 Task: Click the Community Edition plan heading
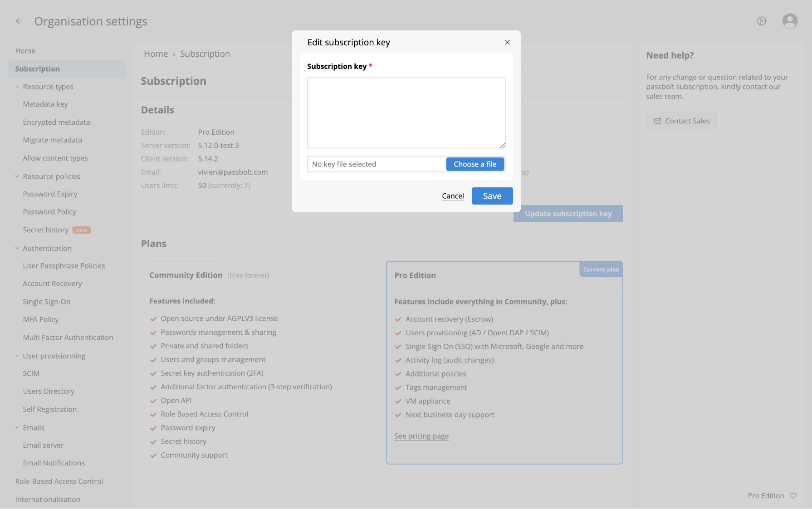(186, 275)
